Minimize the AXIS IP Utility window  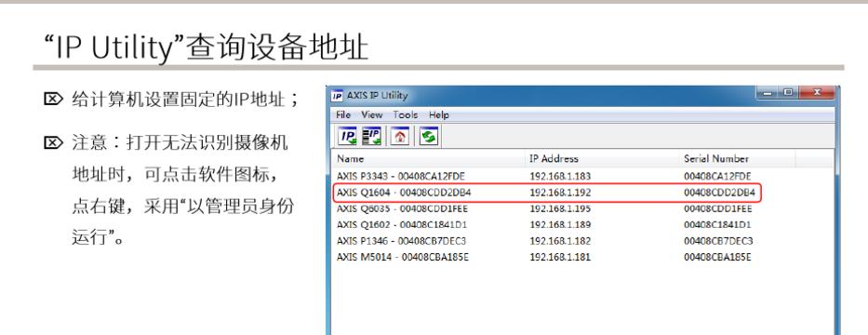(x=768, y=93)
